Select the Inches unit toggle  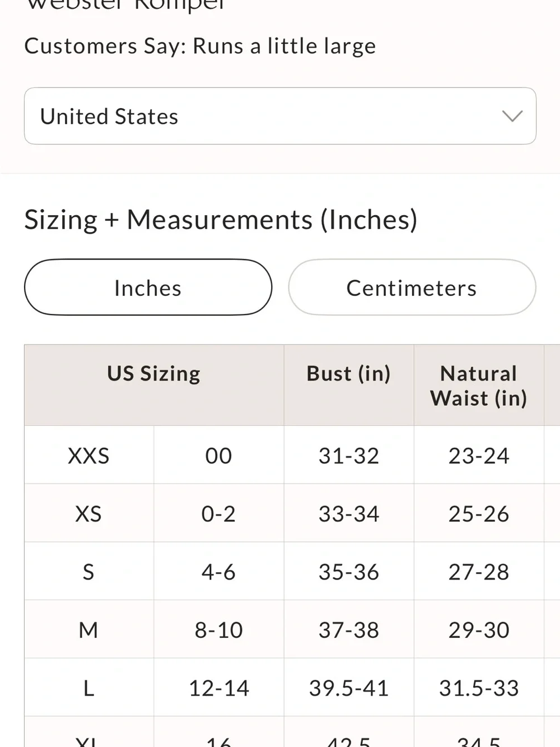point(148,287)
